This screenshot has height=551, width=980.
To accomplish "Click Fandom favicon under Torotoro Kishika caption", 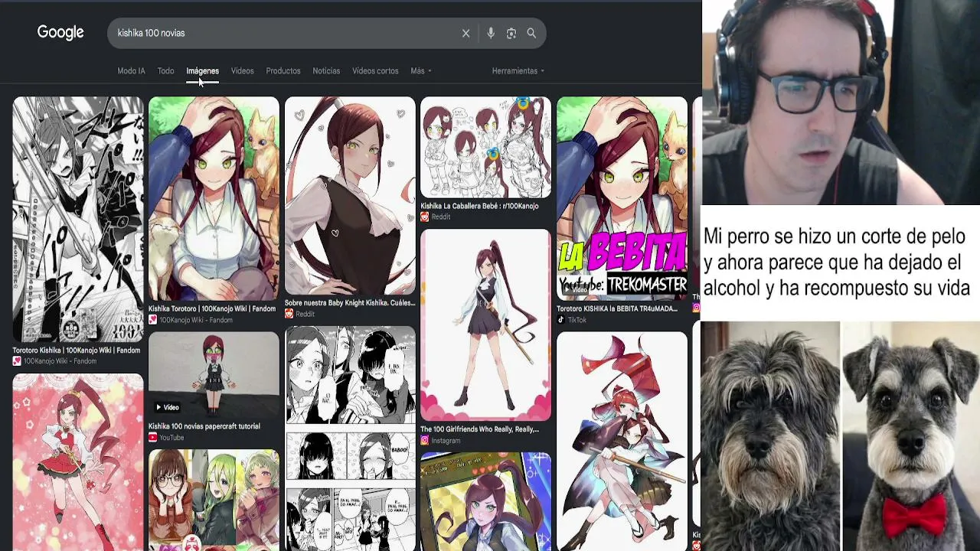I will tap(17, 361).
